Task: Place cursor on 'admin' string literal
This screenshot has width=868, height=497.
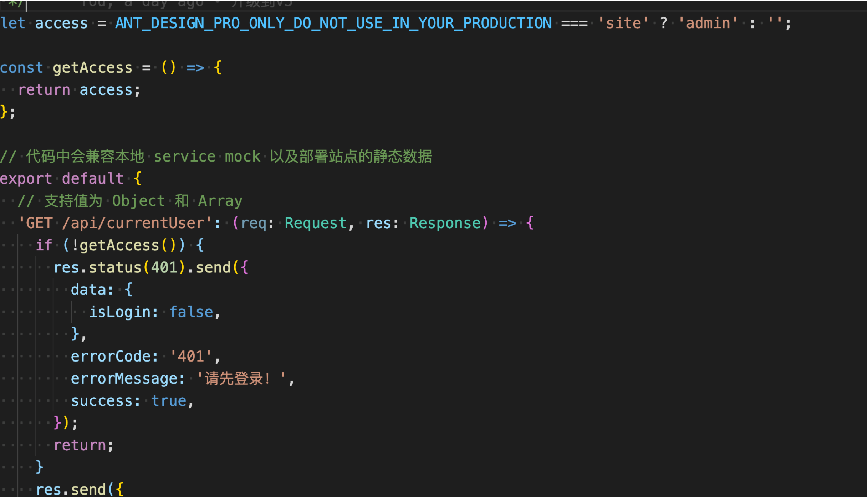Action: [x=708, y=24]
